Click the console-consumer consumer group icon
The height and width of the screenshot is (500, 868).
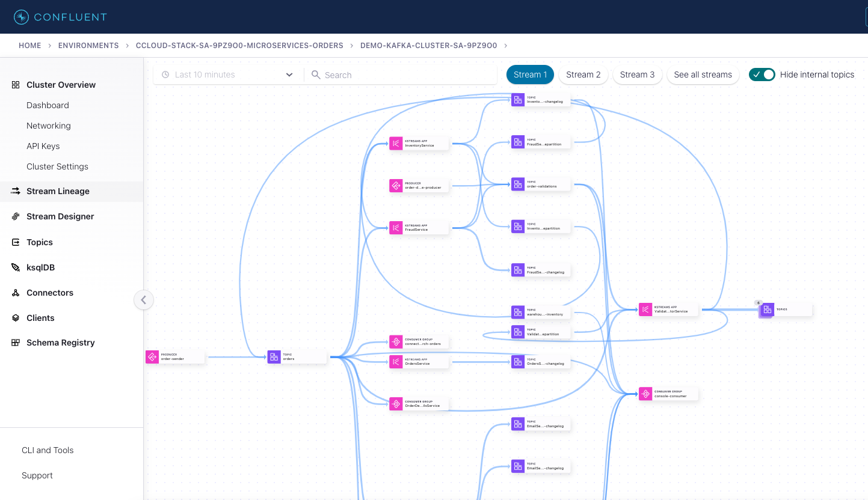[645, 394]
